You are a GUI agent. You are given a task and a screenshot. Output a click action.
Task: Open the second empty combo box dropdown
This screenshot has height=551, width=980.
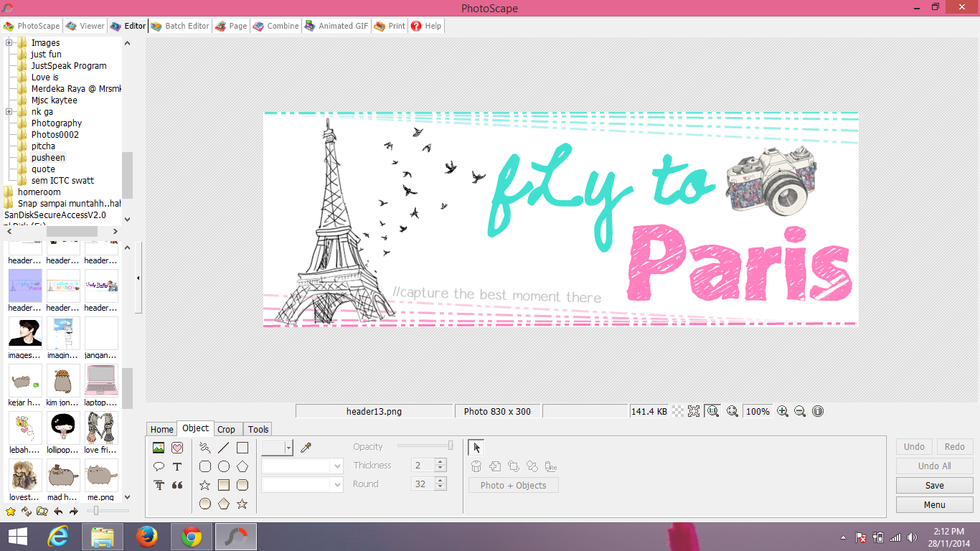[338, 485]
